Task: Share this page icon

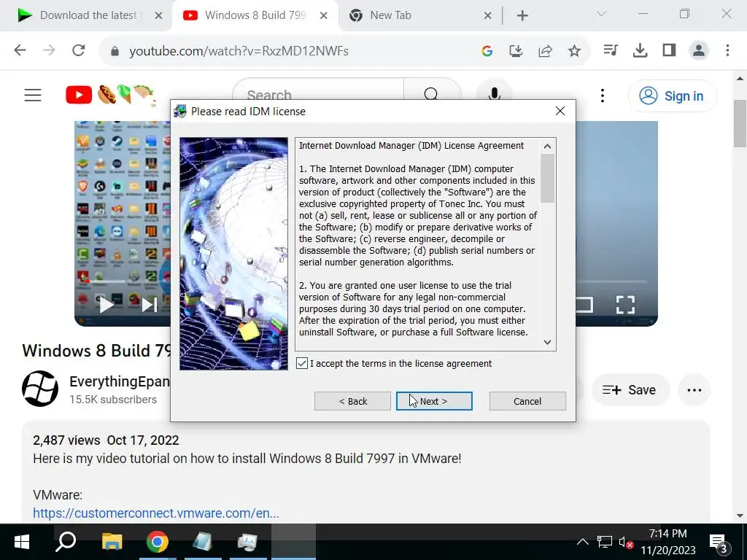Action: [x=545, y=51]
